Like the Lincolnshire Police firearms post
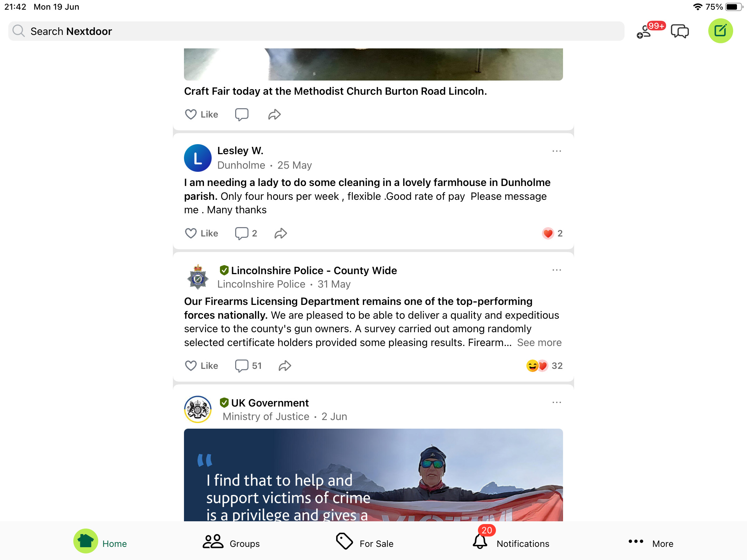The height and width of the screenshot is (560, 747). (x=201, y=366)
